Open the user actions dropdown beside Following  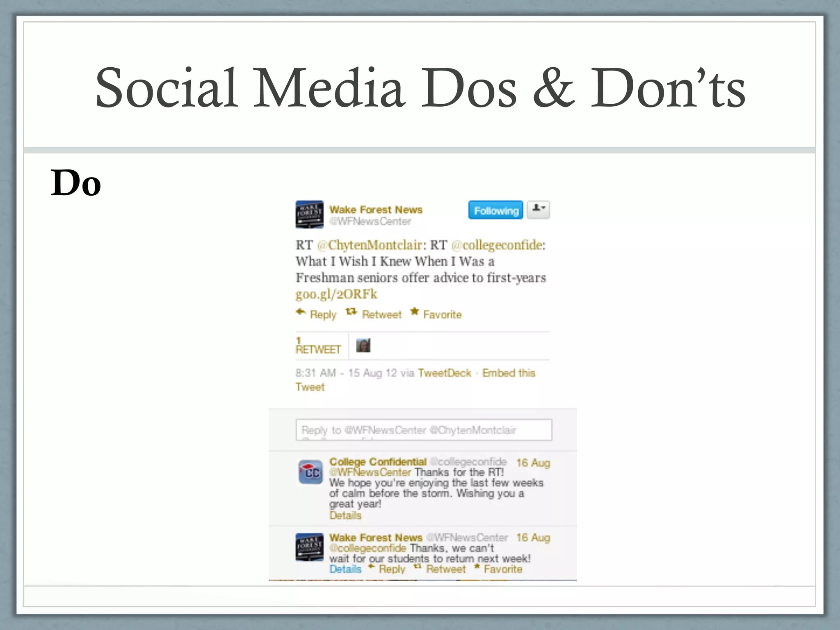pyautogui.click(x=538, y=210)
